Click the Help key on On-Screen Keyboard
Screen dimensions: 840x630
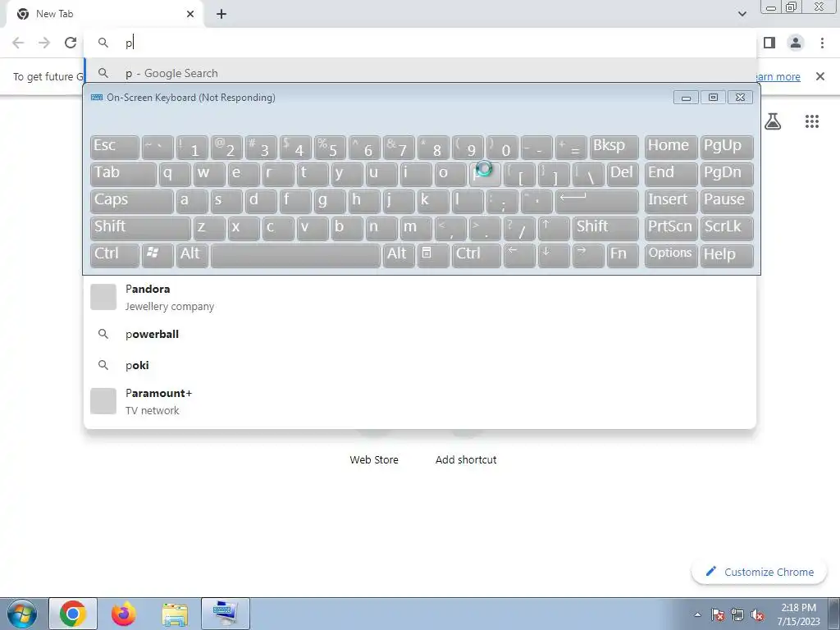coord(727,255)
